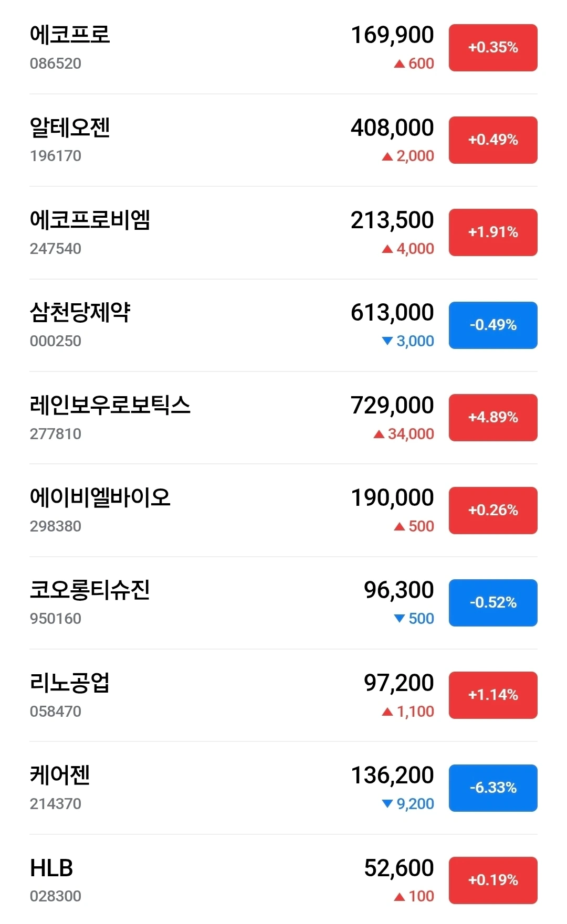Open the 케어젠 stock name
The height and width of the screenshot is (924, 567).
tap(60, 776)
